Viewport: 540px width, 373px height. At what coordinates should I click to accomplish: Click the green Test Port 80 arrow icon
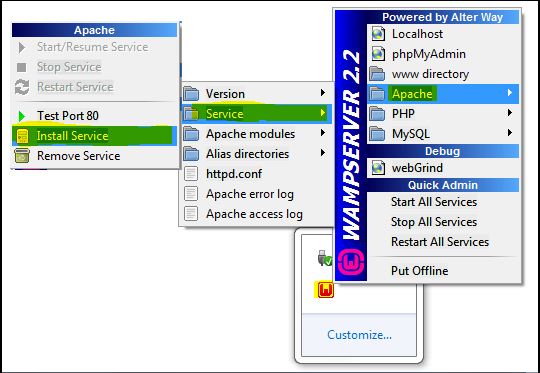[22, 116]
